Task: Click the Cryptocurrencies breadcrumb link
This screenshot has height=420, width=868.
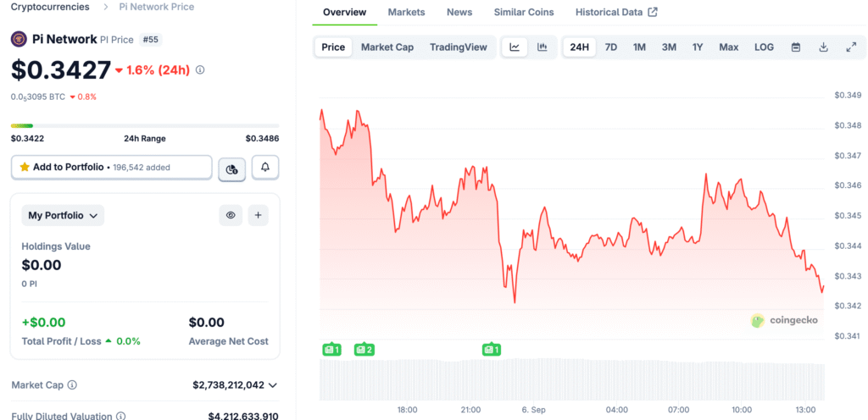Action: point(50,7)
